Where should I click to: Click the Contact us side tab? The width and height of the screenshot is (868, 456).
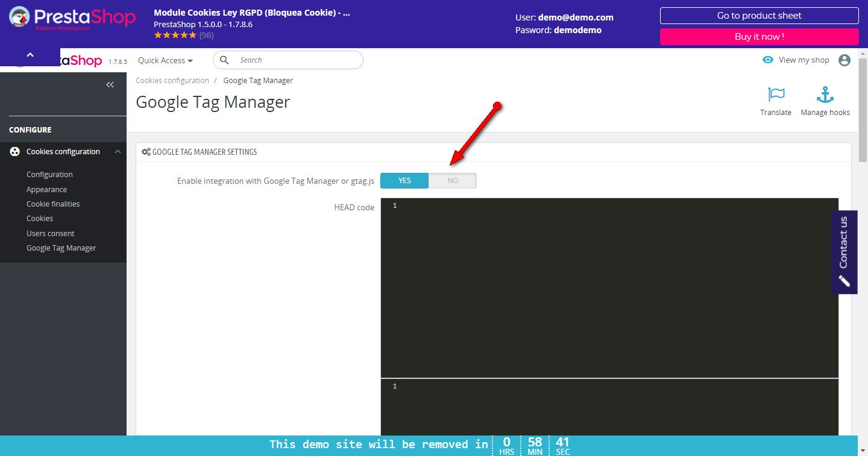pos(844,252)
